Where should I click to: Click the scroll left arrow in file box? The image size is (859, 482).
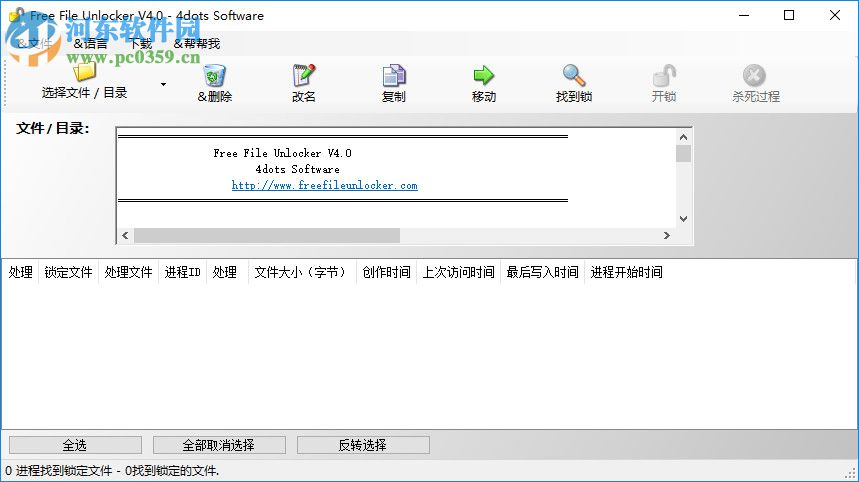point(125,236)
